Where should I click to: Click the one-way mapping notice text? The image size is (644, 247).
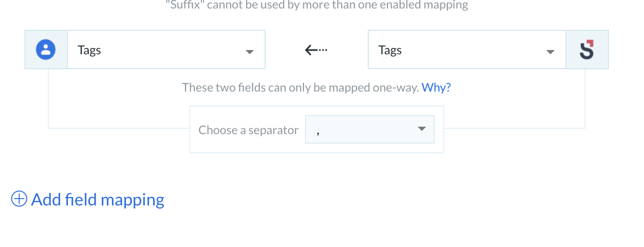tap(300, 87)
